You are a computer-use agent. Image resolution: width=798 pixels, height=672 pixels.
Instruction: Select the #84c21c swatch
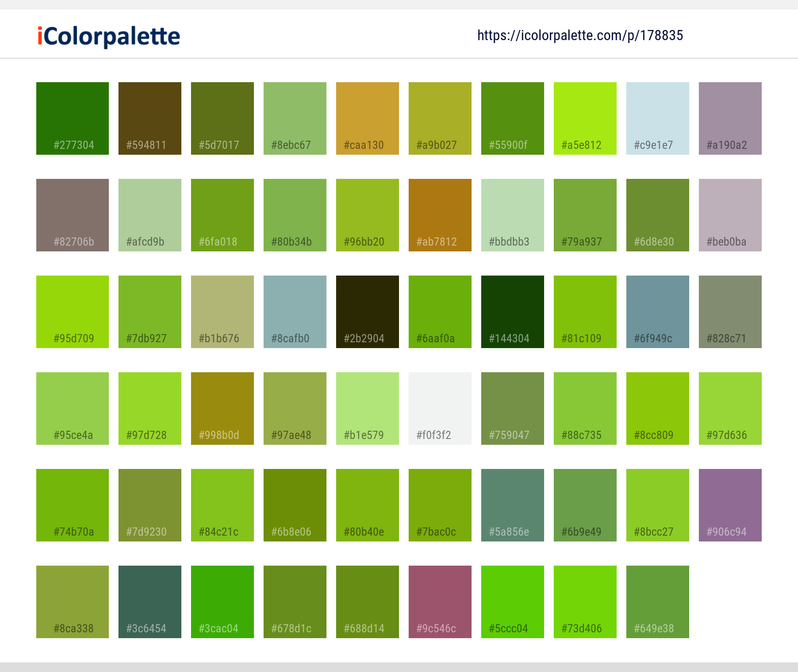click(222, 505)
